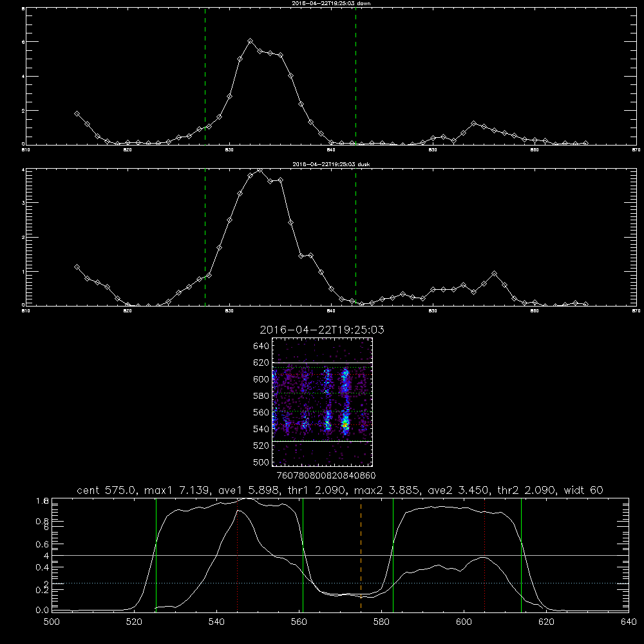Viewport: 644px width, 644px height.
Task: Select the 'ave2 3.450' statistic
Action: [x=458, y=490]
